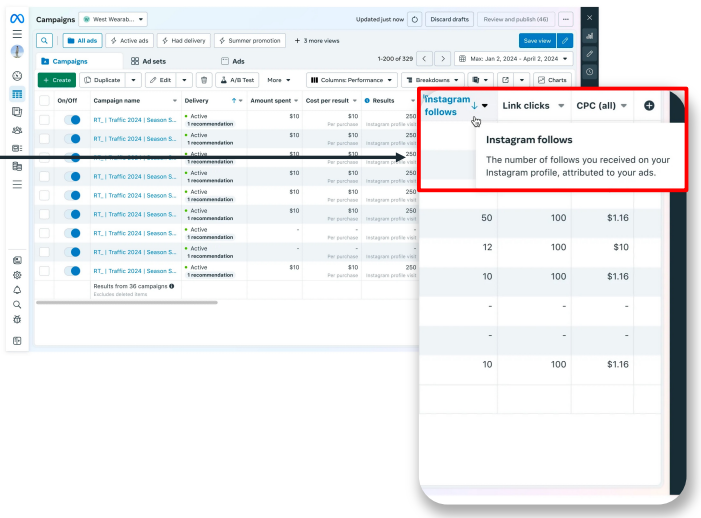Click the blue pencil next to Save view

(565, 41)
